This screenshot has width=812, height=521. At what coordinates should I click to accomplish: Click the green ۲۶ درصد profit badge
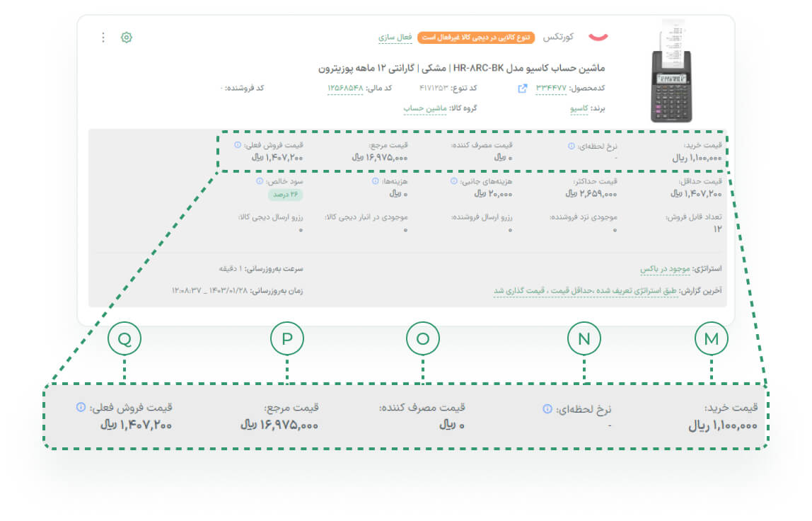click(x=285, y=195)
